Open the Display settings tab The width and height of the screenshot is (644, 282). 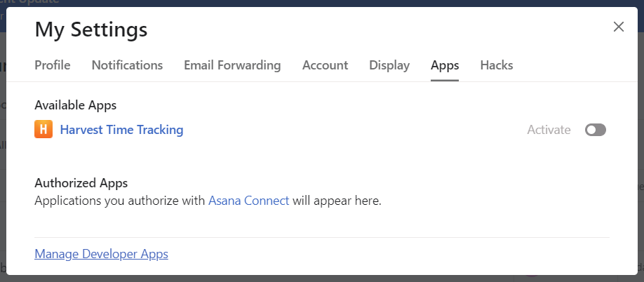click(389, 65)
